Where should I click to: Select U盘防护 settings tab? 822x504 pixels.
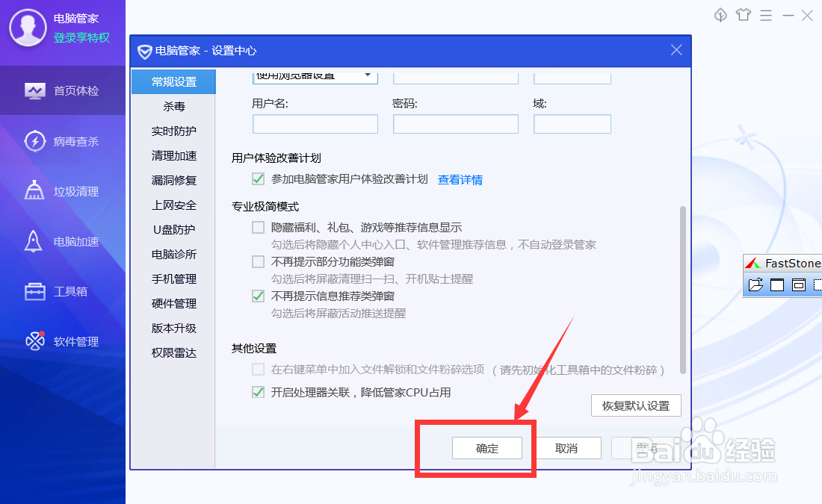(x=173, y=229)
